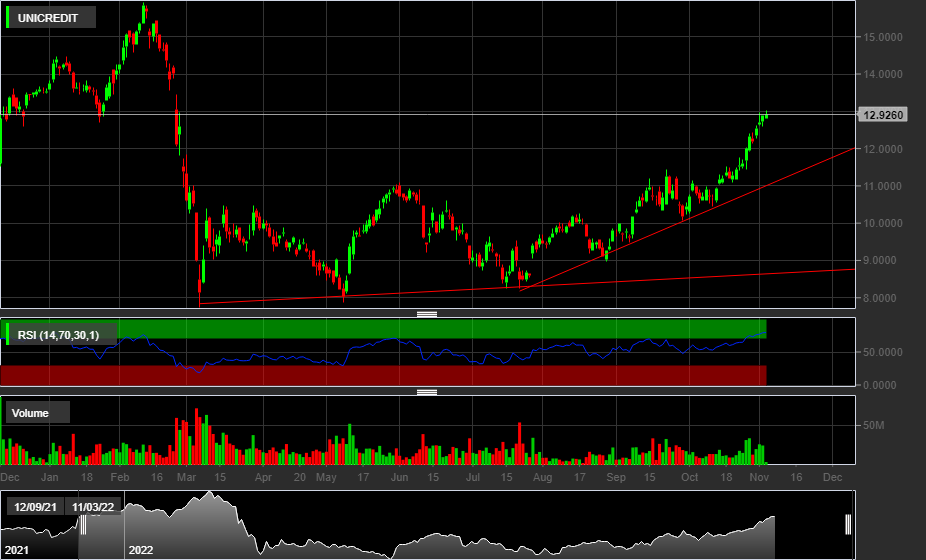Click the Feb label on time axis
The height and width of the screenshot is (560, 926).
coord(120,477)
